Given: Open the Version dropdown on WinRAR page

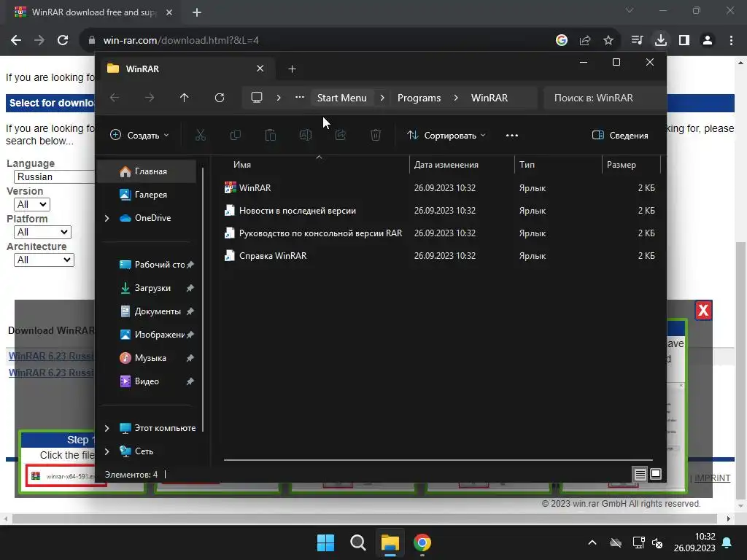Looking at the screenshot, I should point(32,204).
